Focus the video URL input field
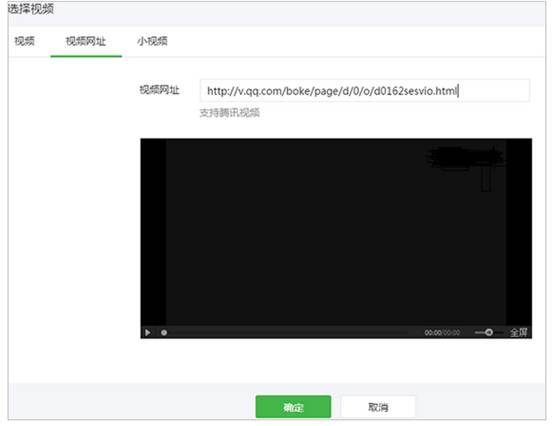The width and height of the screenshot is (553, 426). click(365, 91)
